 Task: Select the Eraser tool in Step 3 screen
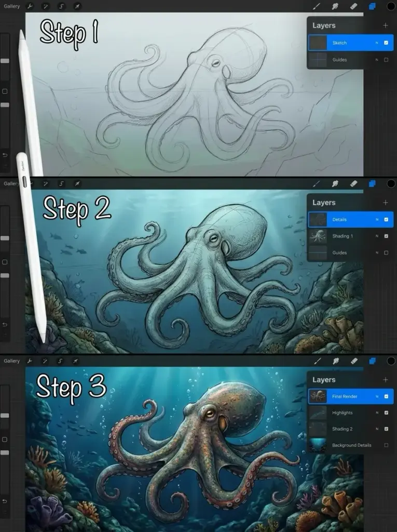point(354,361)
